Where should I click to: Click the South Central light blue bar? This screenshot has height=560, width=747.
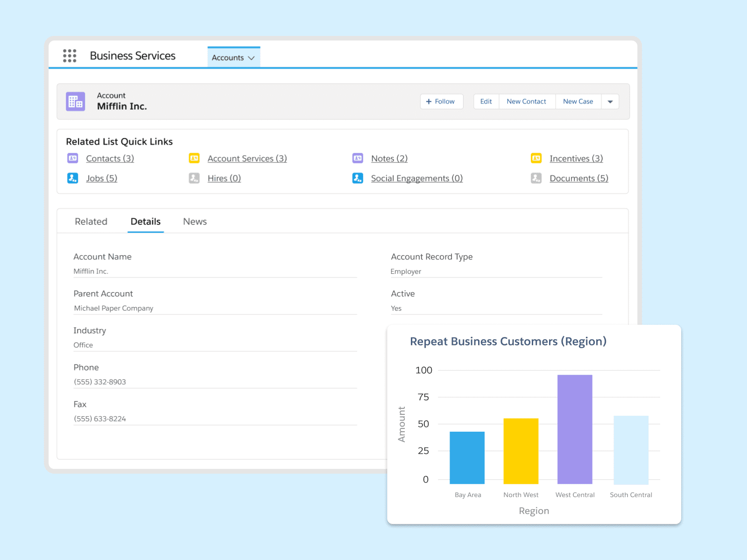[x=631, y=450]
